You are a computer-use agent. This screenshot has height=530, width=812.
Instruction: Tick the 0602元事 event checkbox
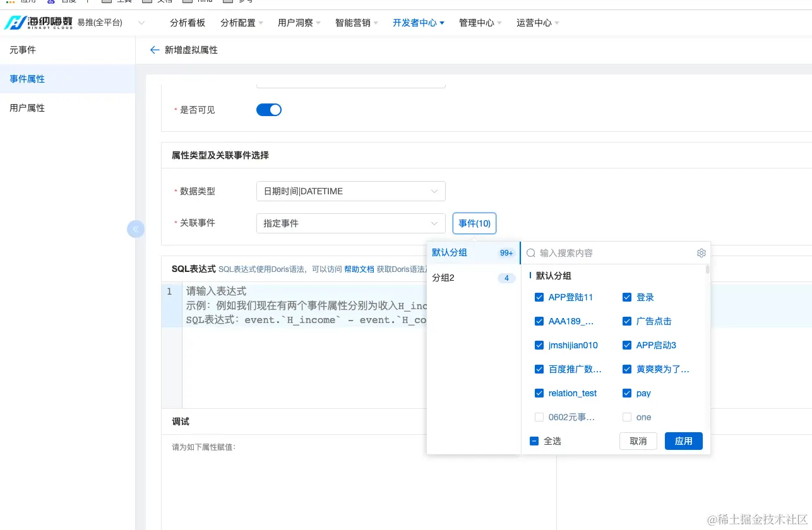click(539, 417)
